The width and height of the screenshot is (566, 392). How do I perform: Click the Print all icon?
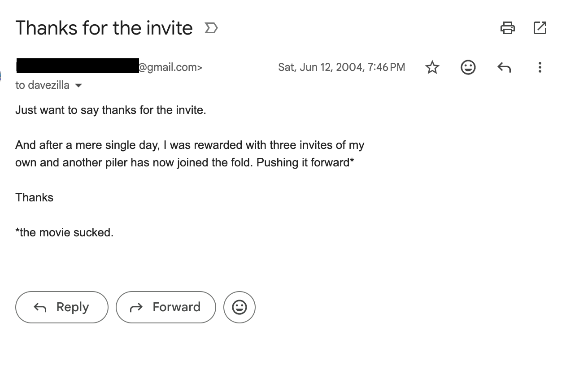507,28
